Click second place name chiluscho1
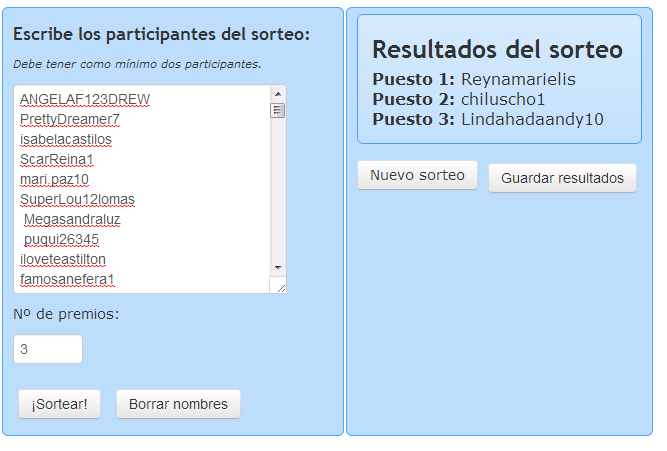Image resolution: width=667 pixels, height=451 pixels. pyautogui.click(x=503, y=99)
